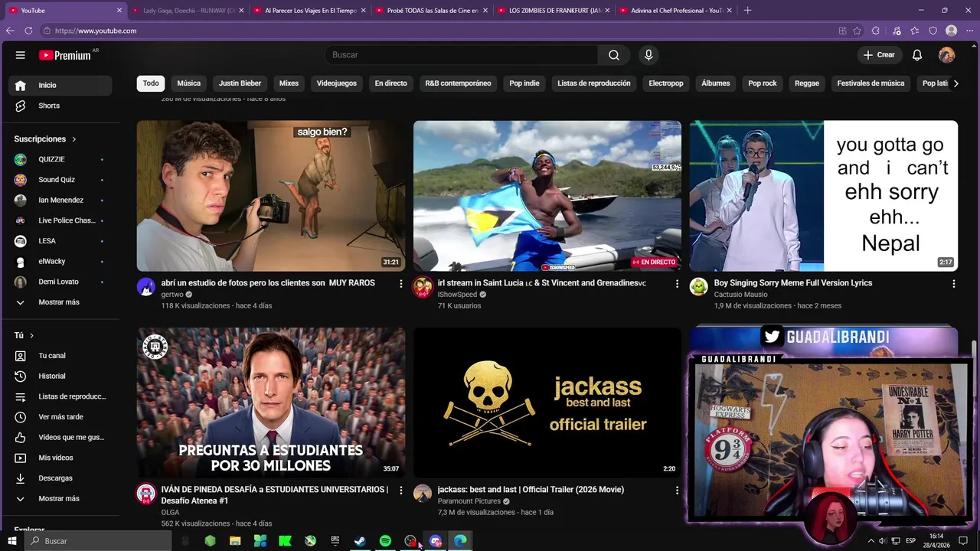
Task: Open options menu for IShowSpeed stream
Action: click(x=677, y=284)
